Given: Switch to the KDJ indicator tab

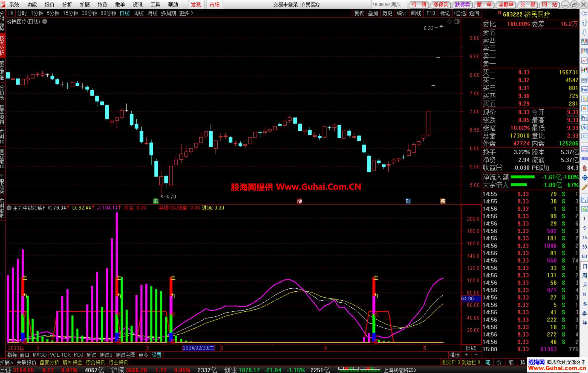Looking at the screenshot, I should [x=79, y=355].
